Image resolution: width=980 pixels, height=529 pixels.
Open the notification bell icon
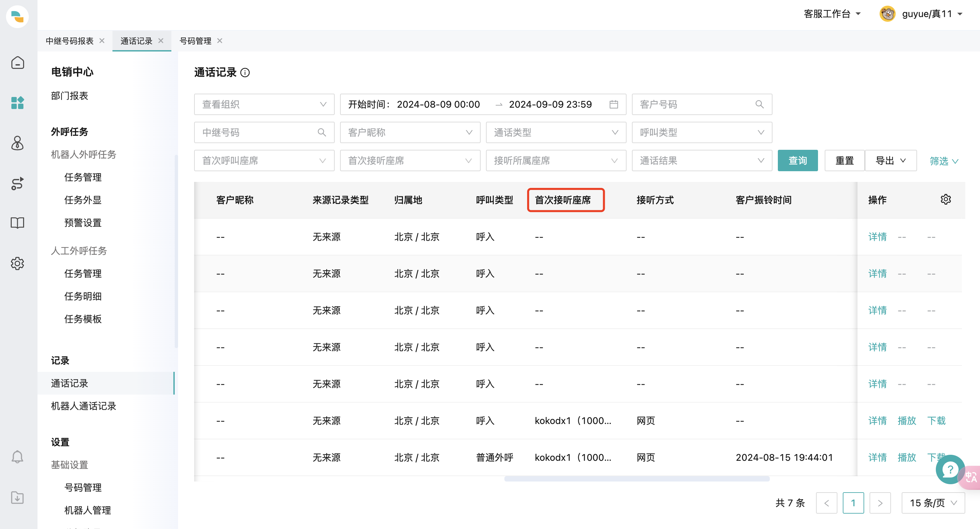(17, 457)
